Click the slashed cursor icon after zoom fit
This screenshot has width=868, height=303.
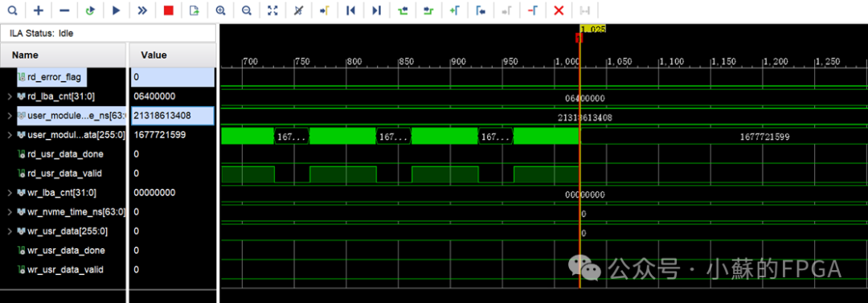pyautogui.click(x=298, y=10)
